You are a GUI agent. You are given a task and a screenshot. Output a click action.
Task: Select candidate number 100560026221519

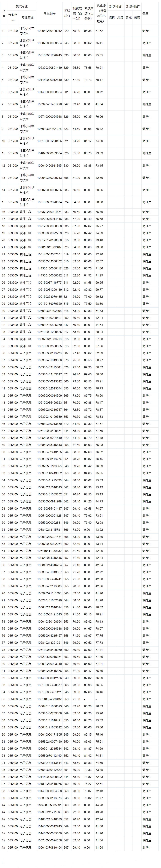point(49,438)
